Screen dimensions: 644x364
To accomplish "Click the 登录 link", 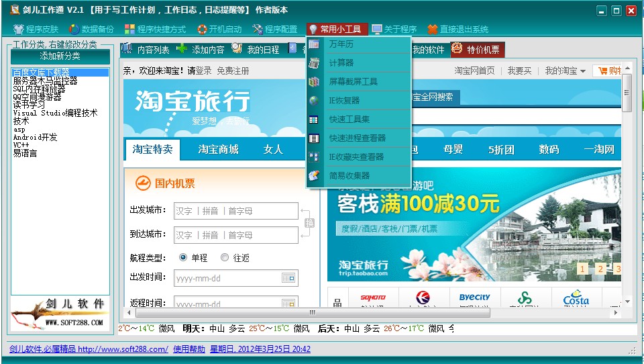I will tap(203, 71).
